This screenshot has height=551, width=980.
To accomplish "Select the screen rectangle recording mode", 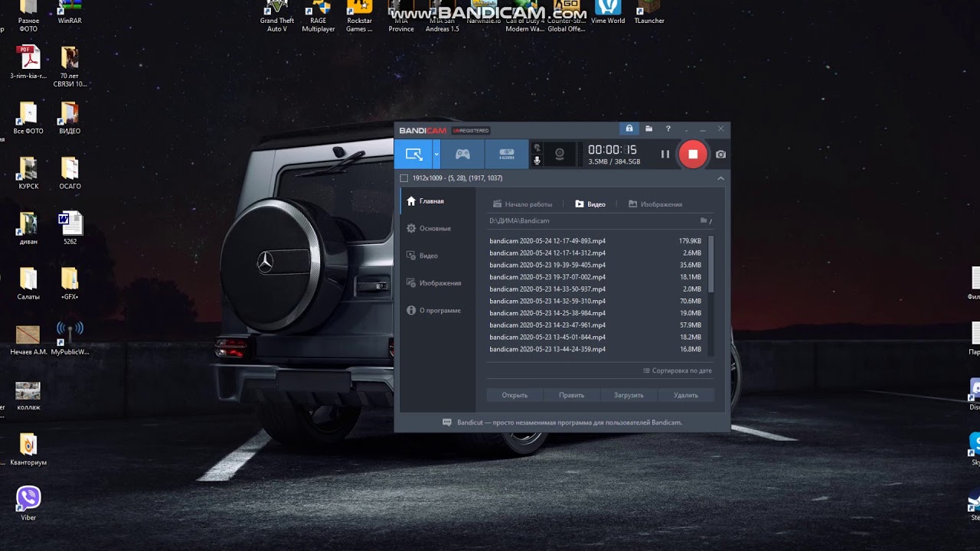I will coord(413,154).
